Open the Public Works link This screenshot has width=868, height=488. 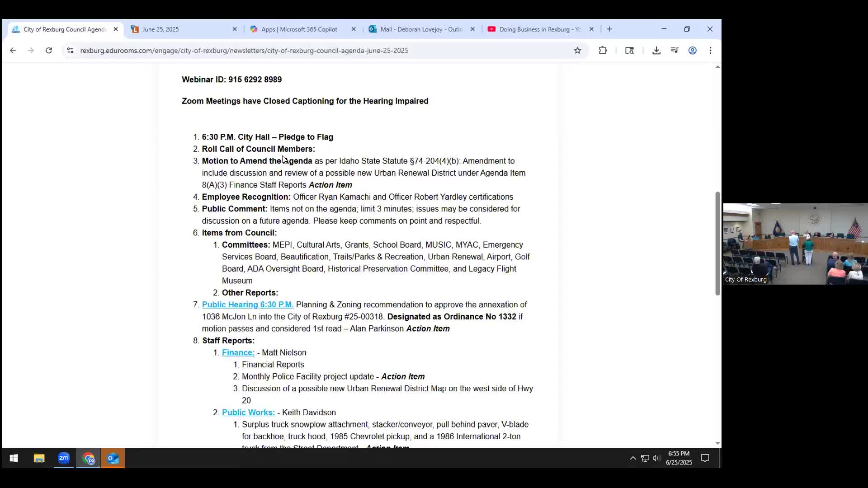click(248, 412)
